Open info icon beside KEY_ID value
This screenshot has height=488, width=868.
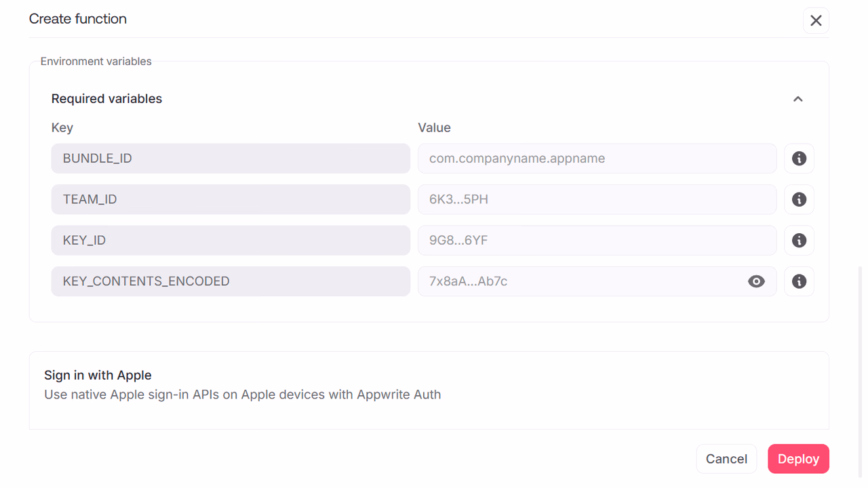(799, 241)
